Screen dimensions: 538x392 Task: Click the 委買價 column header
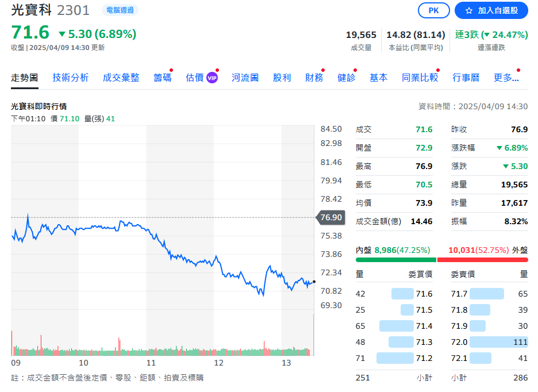(420, 274)
